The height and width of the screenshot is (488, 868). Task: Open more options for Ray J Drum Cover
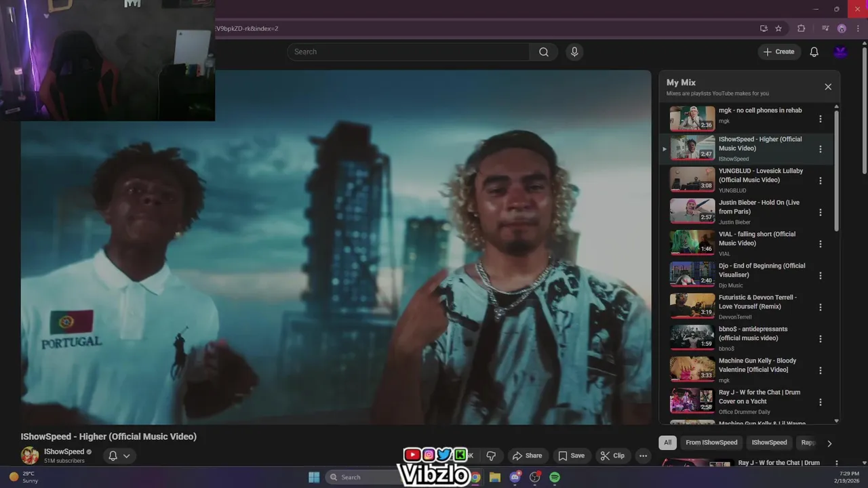pyautogui.click(x=821, y=402)
